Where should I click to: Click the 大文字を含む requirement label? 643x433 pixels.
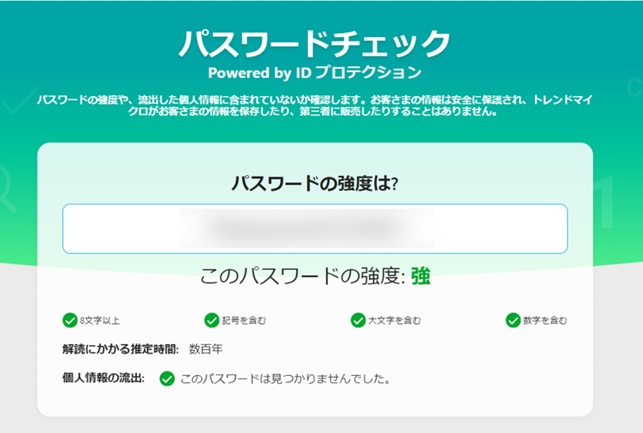click(x=394, y=320)
